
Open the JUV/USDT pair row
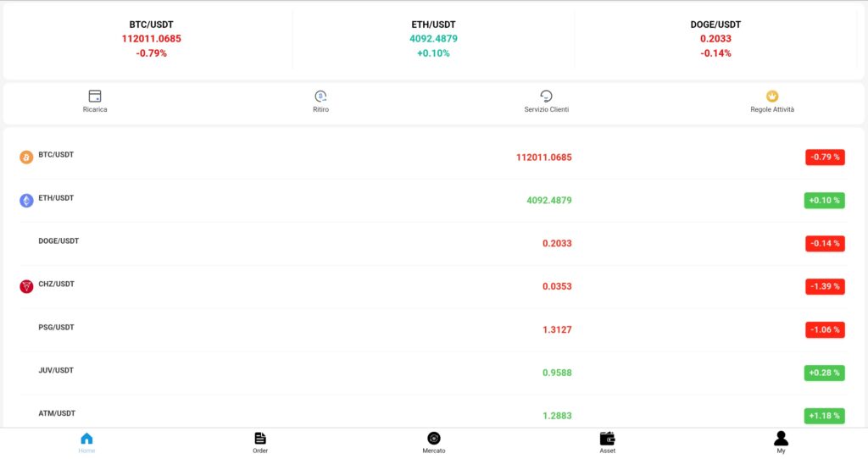pyautogui.click(x=433, y=373)
